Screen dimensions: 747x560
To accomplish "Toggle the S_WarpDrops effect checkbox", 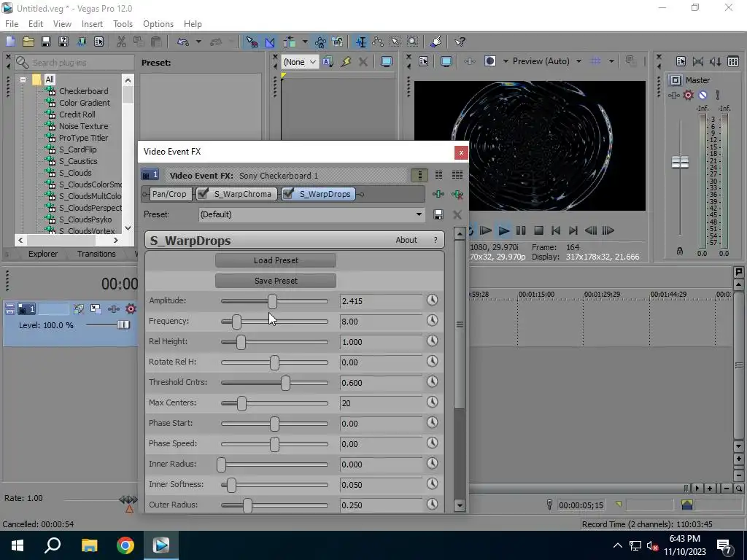I will click(x=288, y=193).
